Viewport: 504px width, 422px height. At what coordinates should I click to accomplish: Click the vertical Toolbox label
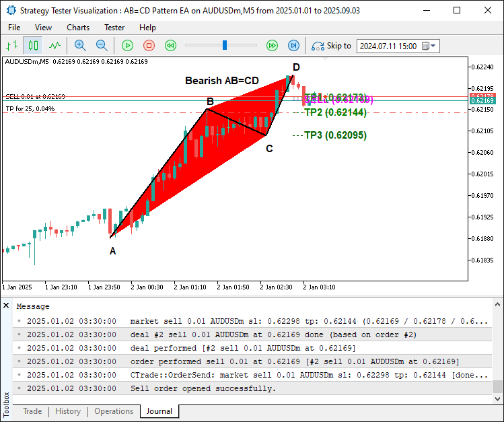(6, 404)
